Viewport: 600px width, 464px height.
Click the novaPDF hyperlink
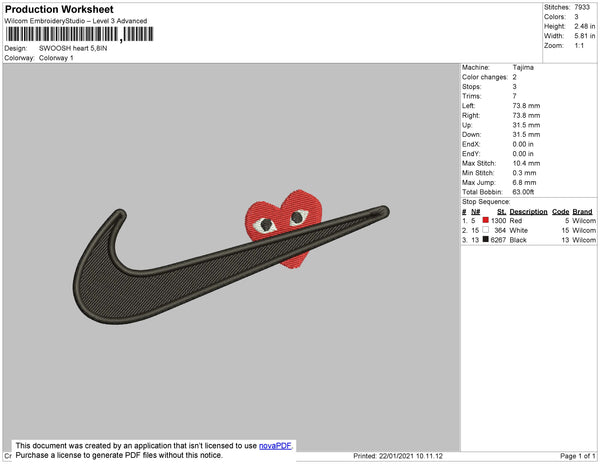coord(275,446)
